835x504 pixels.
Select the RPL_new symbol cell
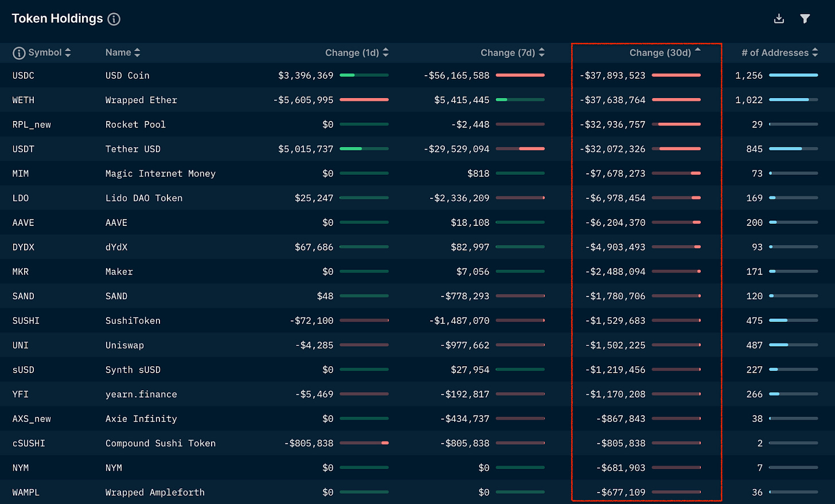(x=32, y=124)
